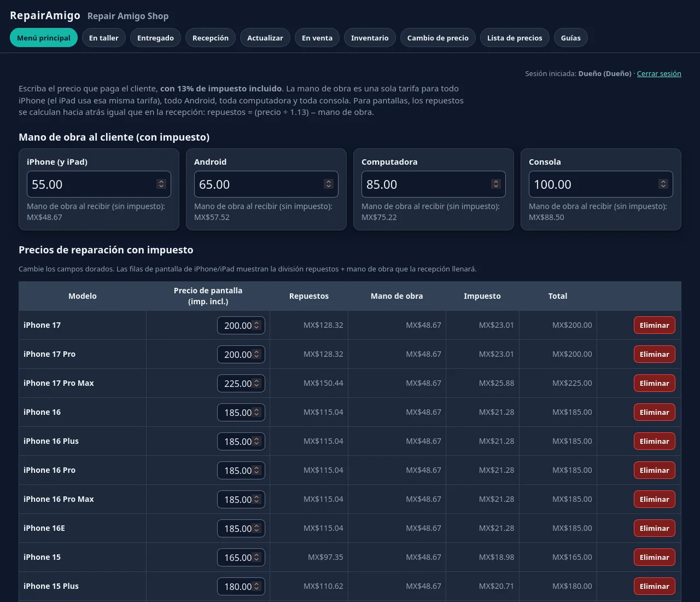Click price stepper in iPhone 16 Plus row
700x602 pixels.
pyautogui.click(x=256, y=441)
